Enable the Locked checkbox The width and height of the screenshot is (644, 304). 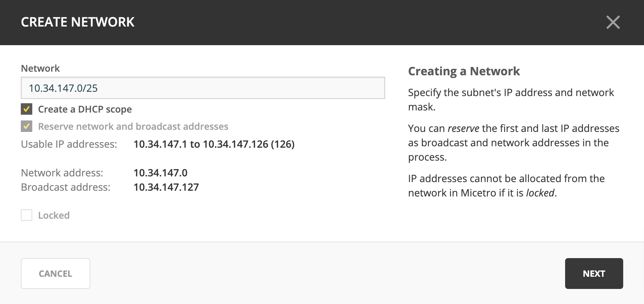27,215
